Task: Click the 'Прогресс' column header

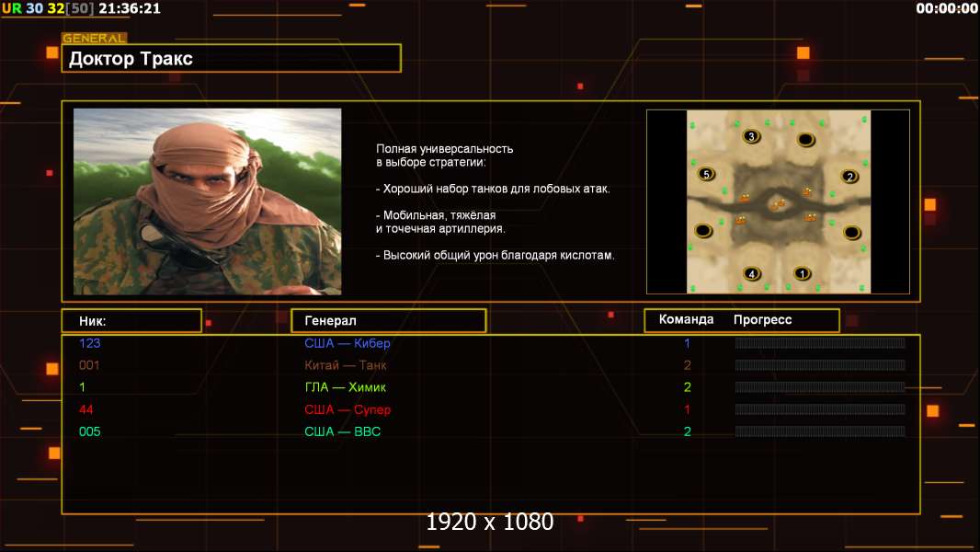Action: 762,319
